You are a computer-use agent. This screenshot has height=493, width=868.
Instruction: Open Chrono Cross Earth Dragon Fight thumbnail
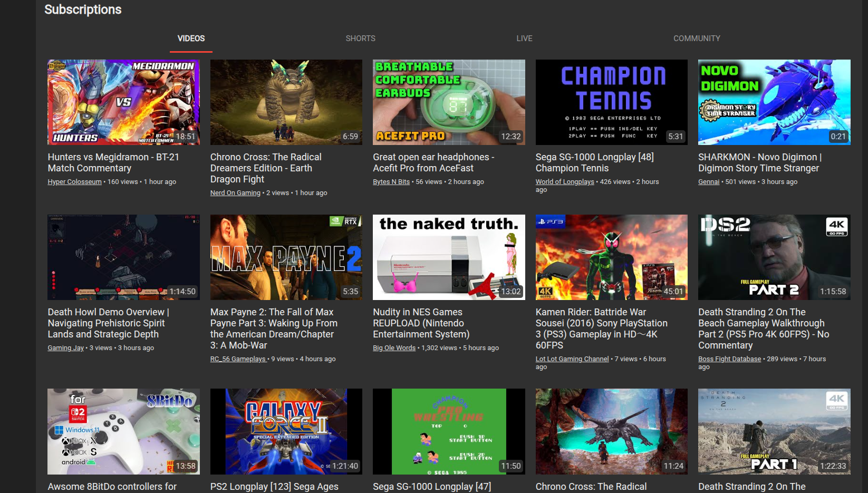pyautogui.click(x=286, y=102)
